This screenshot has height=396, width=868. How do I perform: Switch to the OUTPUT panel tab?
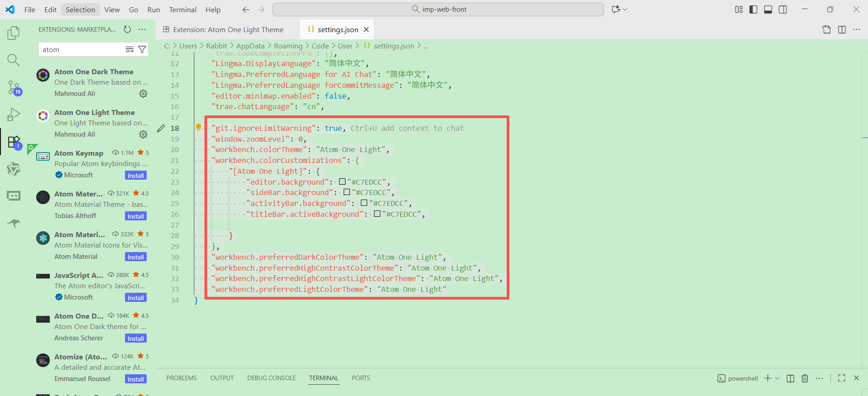pos(222,378)
